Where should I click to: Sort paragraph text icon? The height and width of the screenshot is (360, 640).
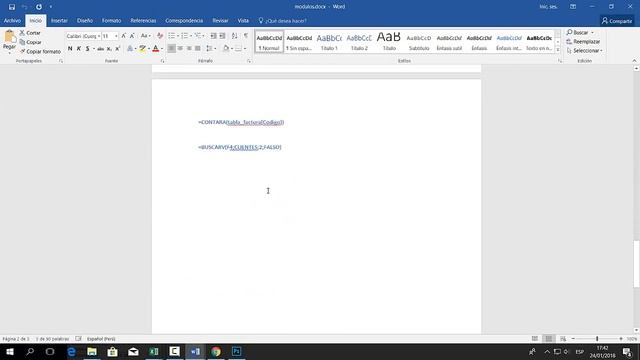pos(234,36)
